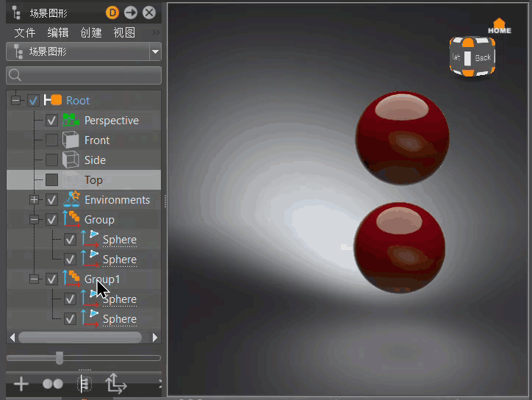Screen dimensions: 532x400
Task: Toggle second Sphere checkbox under Group1
Action: click(70, 319)
